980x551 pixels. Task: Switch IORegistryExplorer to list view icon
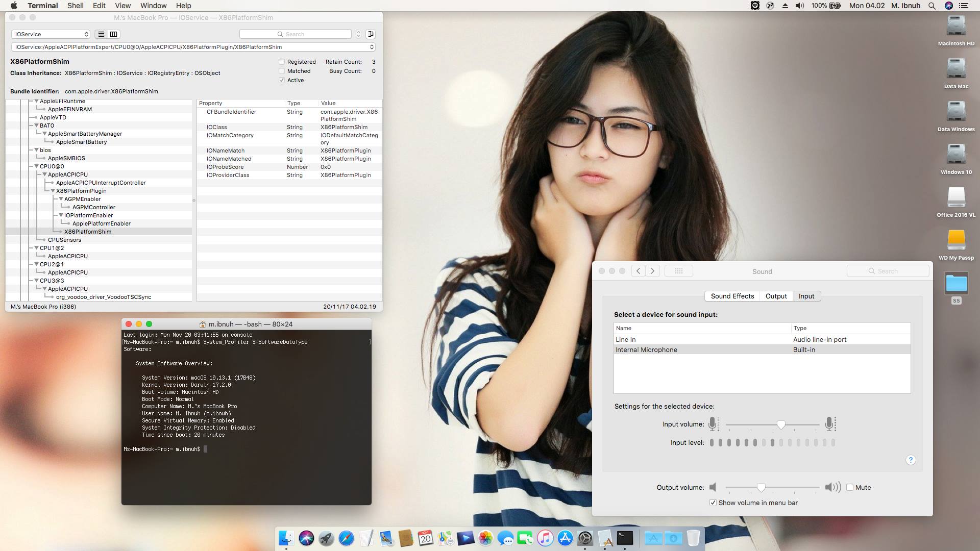pos(101,34)
